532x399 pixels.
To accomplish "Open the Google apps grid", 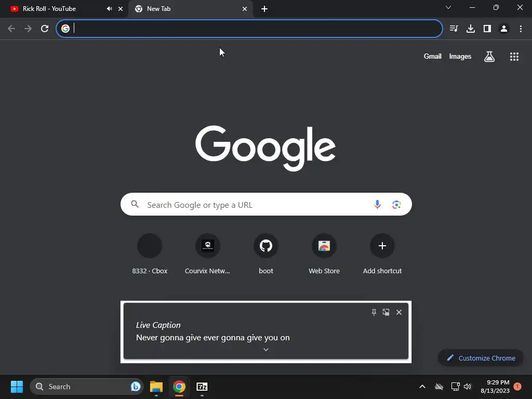I will pyautogui.click(x=514, y=57).
